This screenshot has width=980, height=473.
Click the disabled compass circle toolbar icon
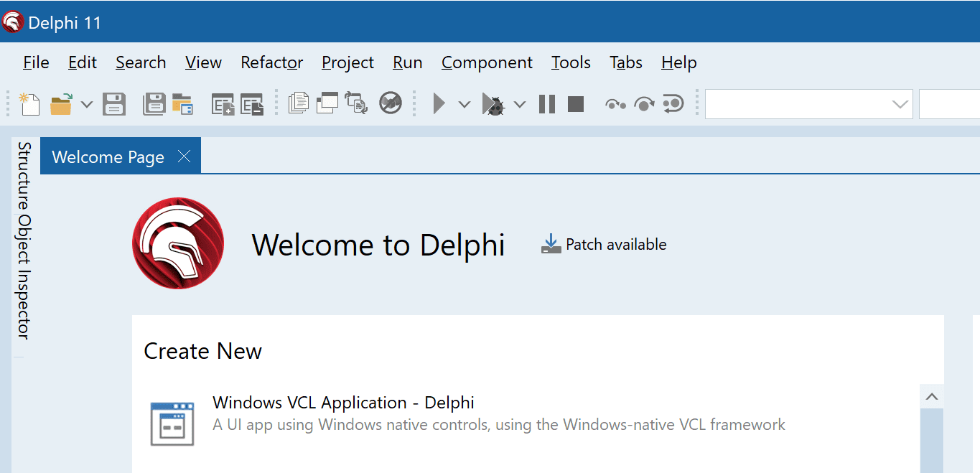(x=391, y=103)
